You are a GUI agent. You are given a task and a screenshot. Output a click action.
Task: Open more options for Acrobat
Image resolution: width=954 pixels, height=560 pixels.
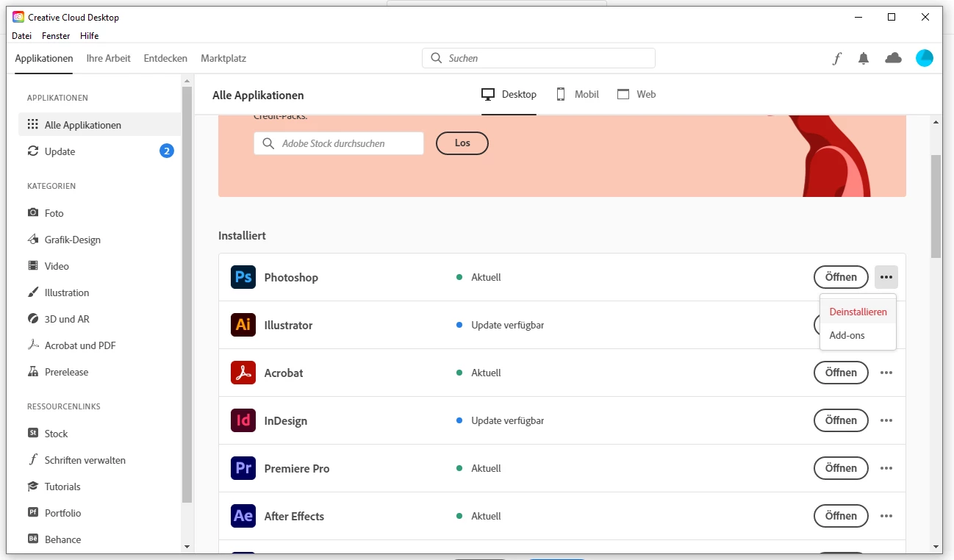(x=886, y=373)
